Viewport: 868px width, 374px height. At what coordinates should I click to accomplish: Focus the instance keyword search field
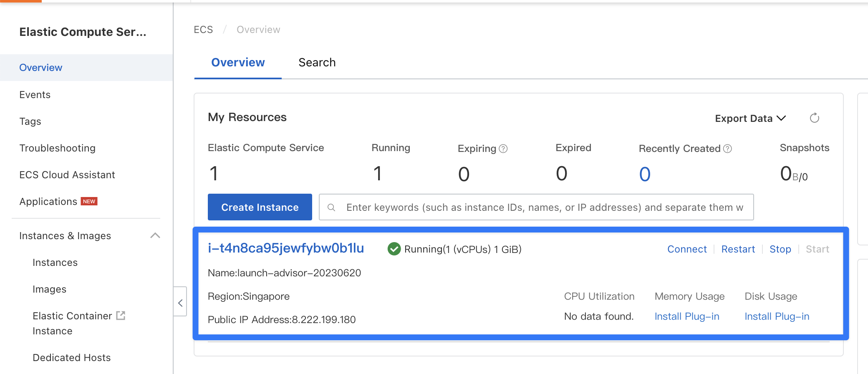tap(542, 207)
